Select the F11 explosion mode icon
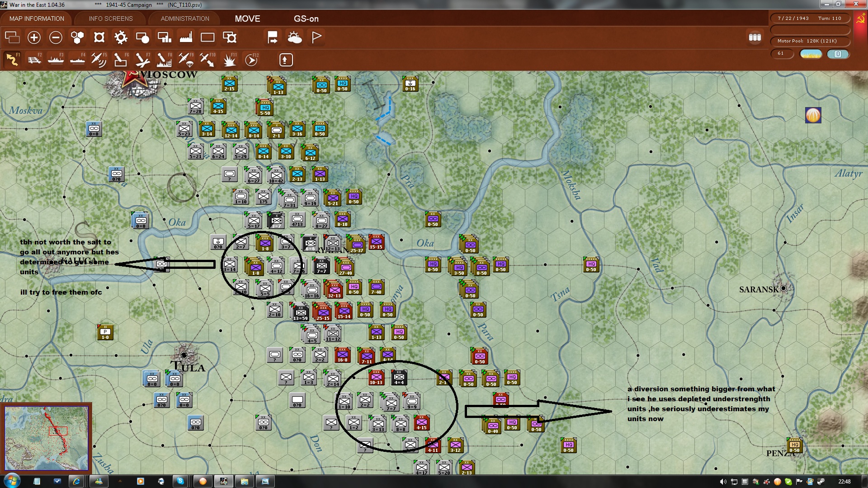Image resolution: width=868 pixels, height=488 pixels. point(230,60)
